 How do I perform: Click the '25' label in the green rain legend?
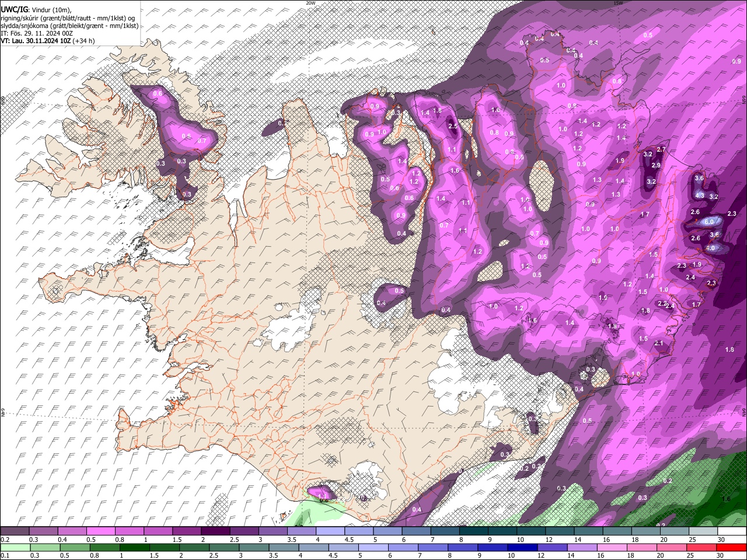point(692,556)
